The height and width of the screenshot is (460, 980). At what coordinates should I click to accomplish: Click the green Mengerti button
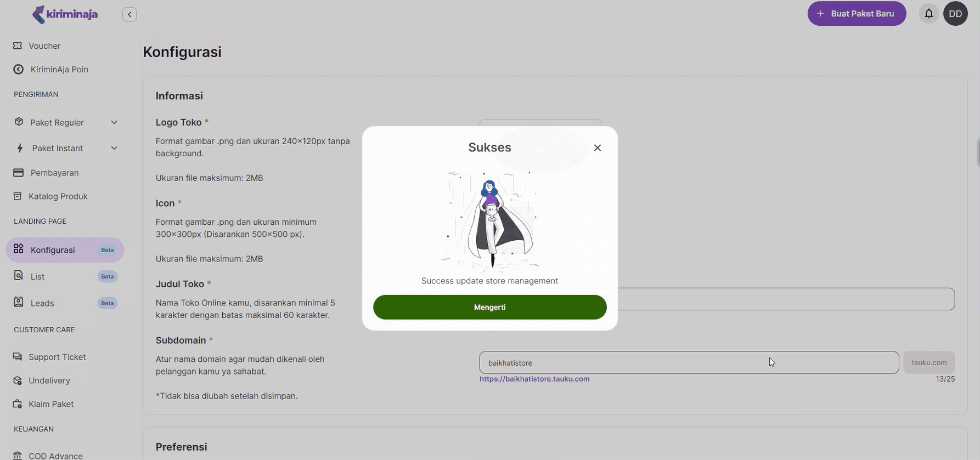point(490,307)
